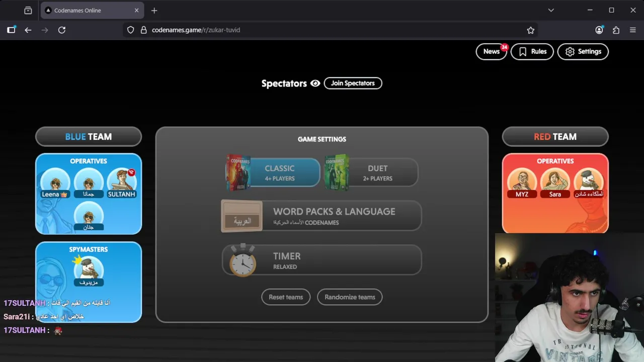
Task: Select the blue operative avatar right of Leena
Action: [x=89, y=182]
